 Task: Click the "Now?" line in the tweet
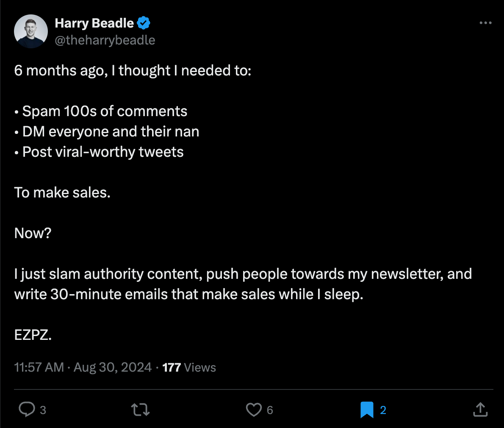(33, 233)
